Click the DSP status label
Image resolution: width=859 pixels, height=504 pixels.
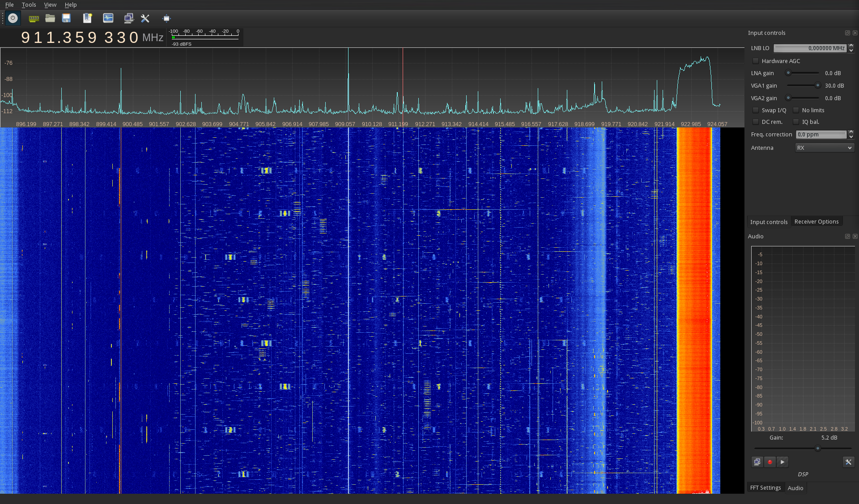[x=803, y=474]
